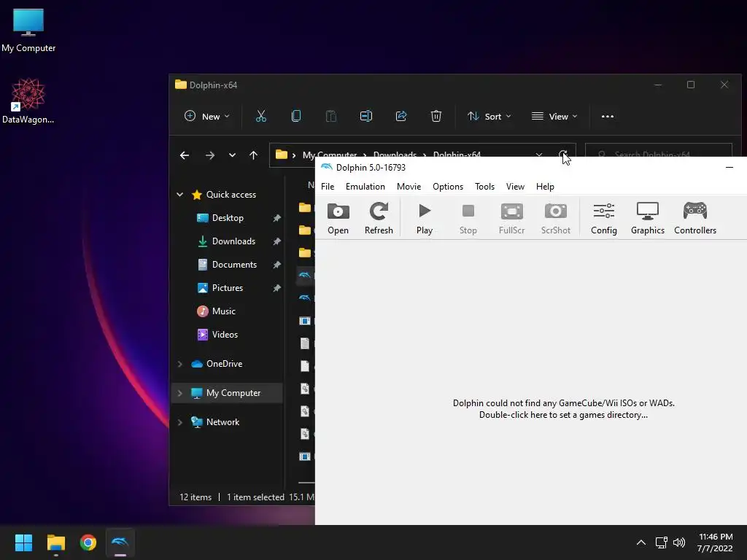Expand the OneDrive tree node
747x560 pixels.
pos(179,364)
